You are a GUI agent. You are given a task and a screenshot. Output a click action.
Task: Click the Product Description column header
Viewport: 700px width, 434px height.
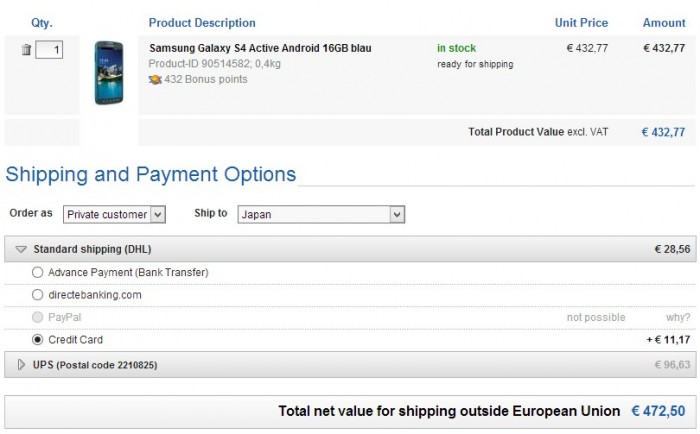point(201,23)
